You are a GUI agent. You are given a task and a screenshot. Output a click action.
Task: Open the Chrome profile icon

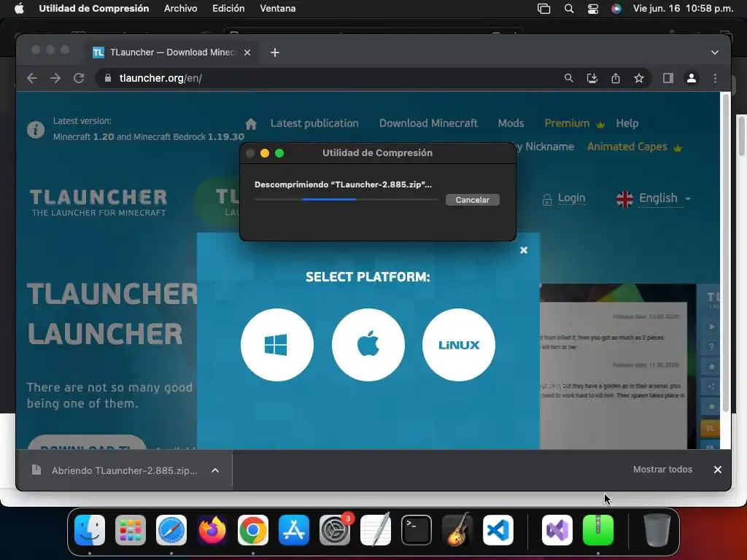click(x=692, y=78)
